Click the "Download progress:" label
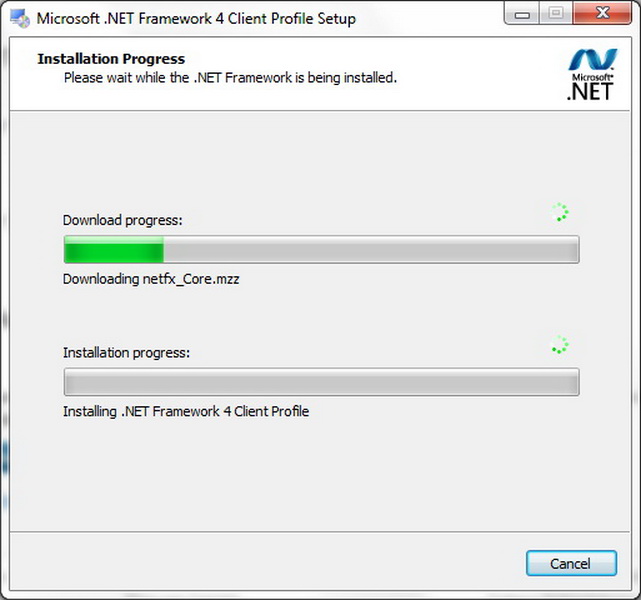 (123, 220)
